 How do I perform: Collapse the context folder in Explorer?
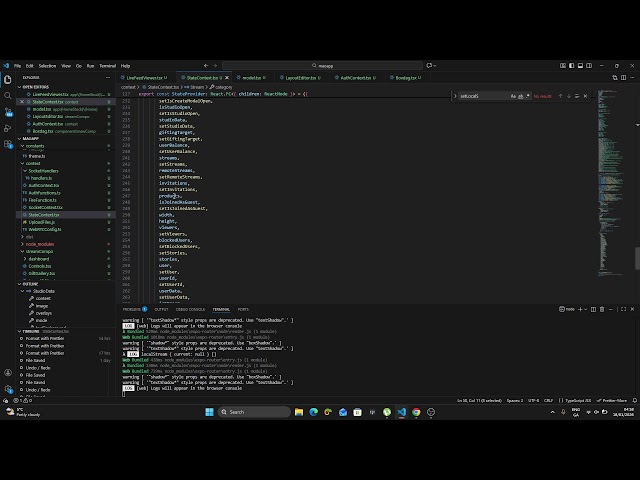(33, 163)
